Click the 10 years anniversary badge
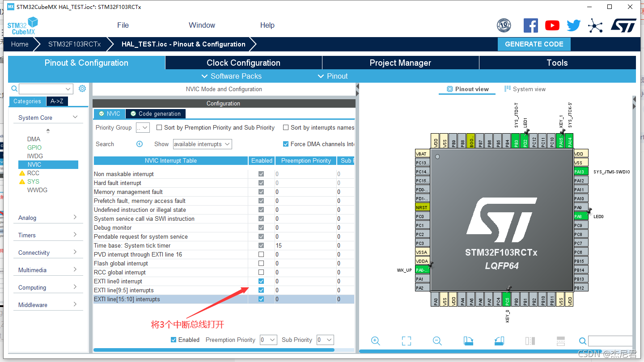 [x=504, y=25]
